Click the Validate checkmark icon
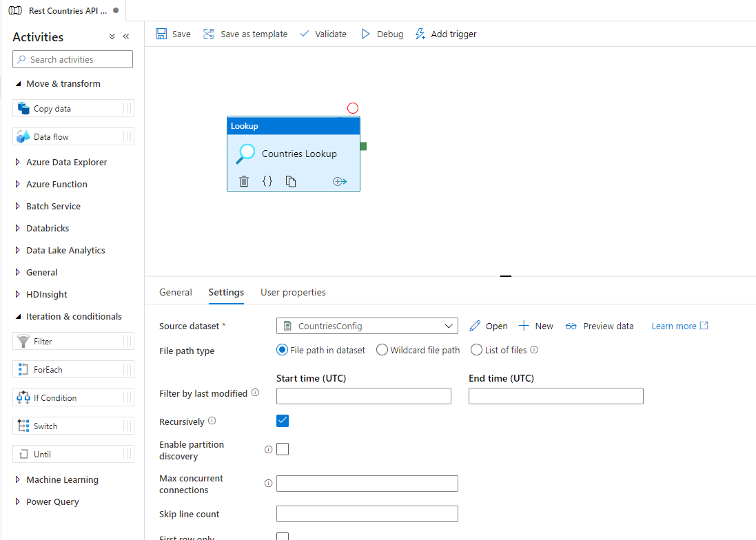This screenshot has height=540, width=756. tap(304, 34)
